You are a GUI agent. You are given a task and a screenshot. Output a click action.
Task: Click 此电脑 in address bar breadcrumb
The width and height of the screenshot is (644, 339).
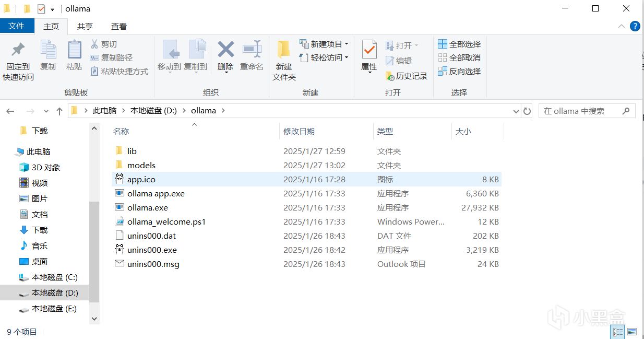(x=104, y=111)
